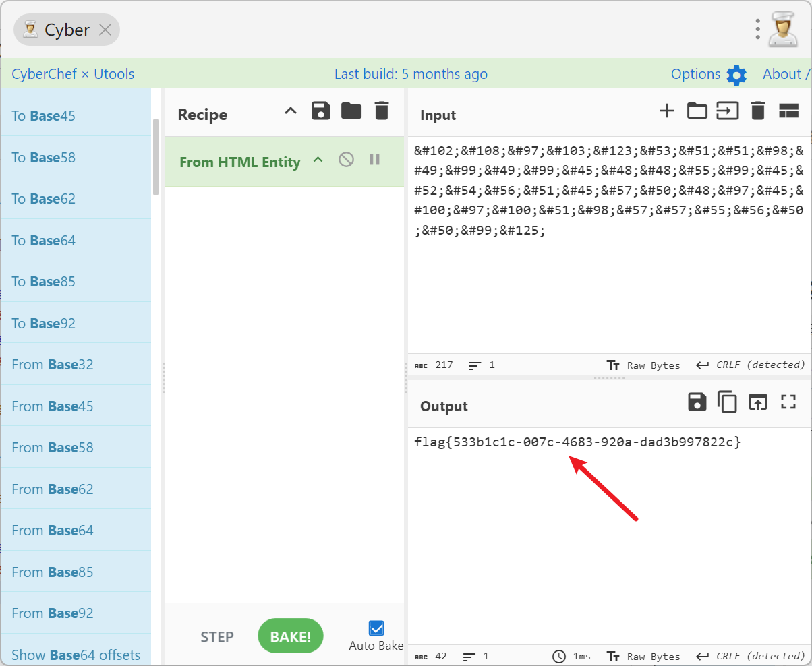Image resolution: width=812 pixels, height=666 pixels.
Task: Select To Base85 operation
Action: click(76, 282)
